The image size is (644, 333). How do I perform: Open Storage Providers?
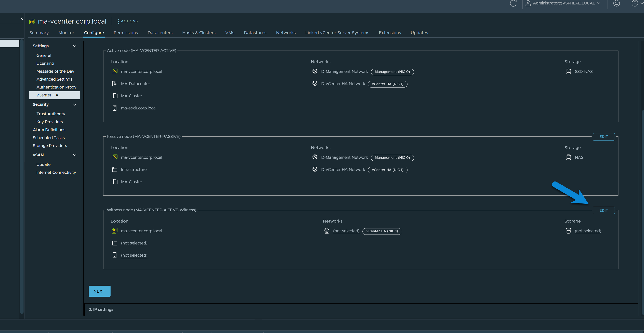(50, 146)
